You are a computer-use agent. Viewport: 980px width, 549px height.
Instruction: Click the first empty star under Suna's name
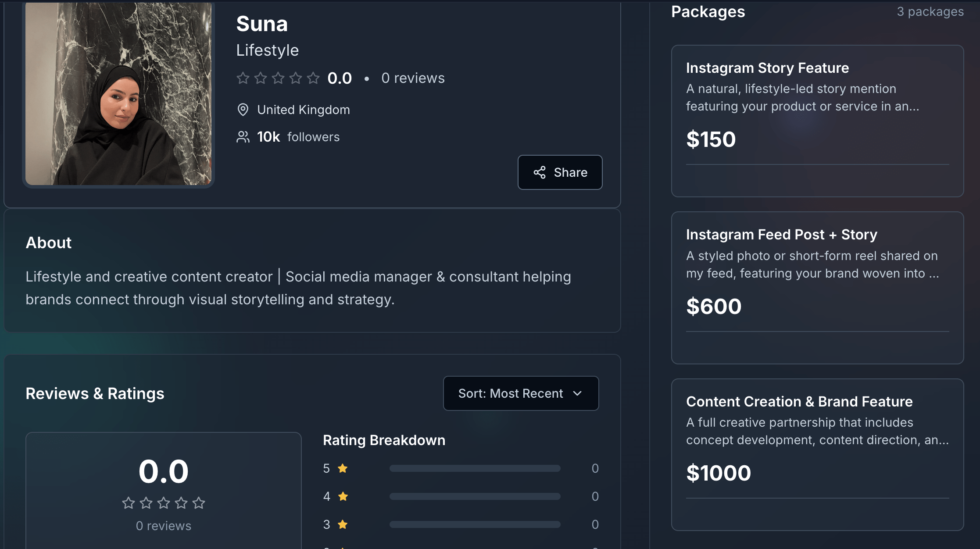[x=243, y=78]
